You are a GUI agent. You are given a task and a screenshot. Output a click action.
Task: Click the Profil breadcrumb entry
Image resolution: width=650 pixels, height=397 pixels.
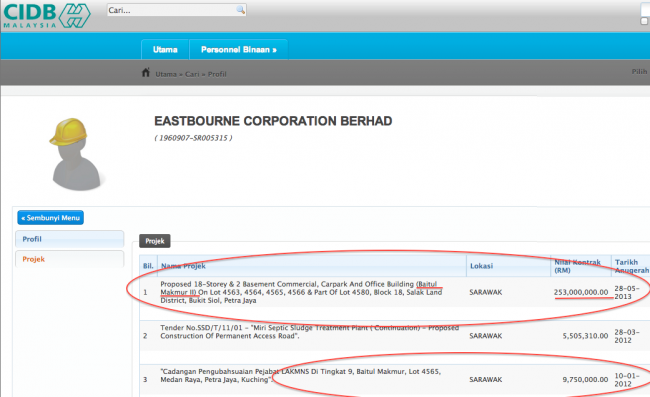pyautogui.click(x=217, y=74)
